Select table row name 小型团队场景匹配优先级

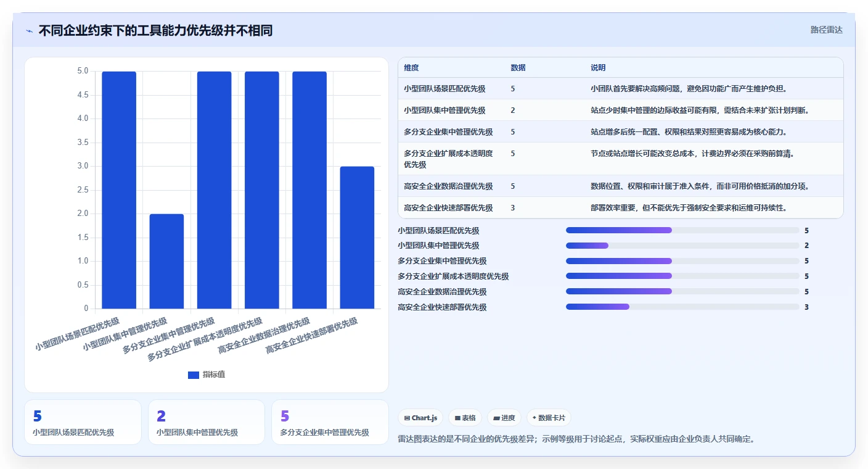(444, 89)
